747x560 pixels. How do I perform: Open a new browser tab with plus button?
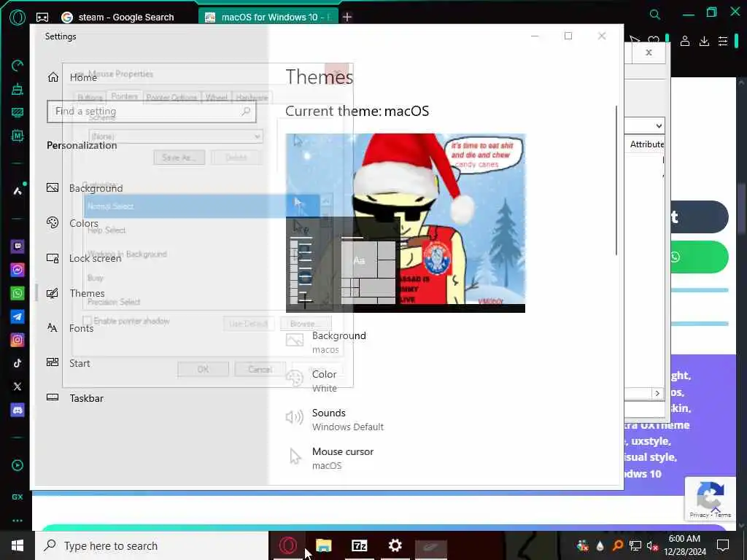click(347, 17)
